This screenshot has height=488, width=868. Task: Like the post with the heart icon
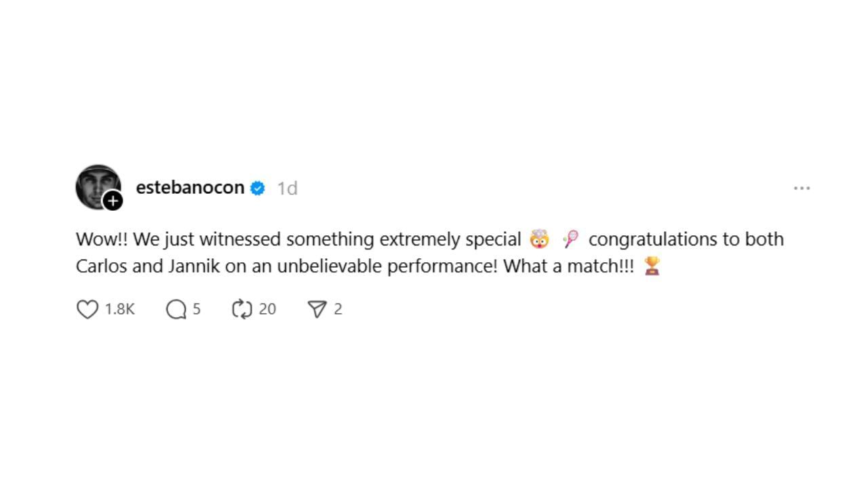pyautogui.click(x=87, y=310)
